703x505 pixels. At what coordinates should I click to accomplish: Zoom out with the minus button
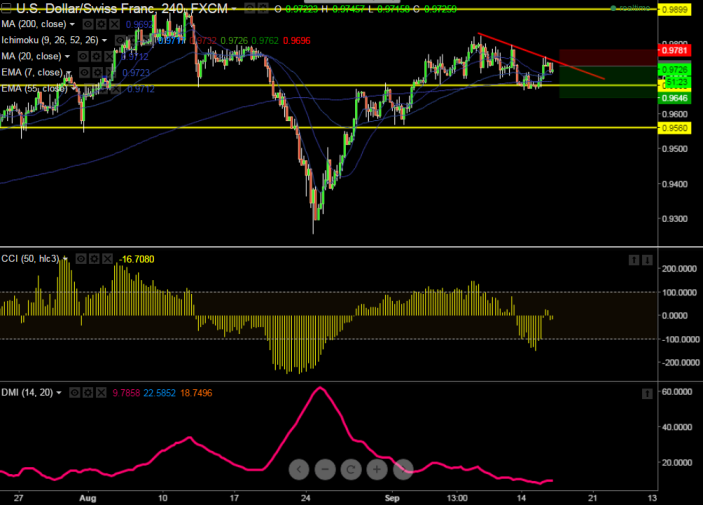tap(325, 470)
